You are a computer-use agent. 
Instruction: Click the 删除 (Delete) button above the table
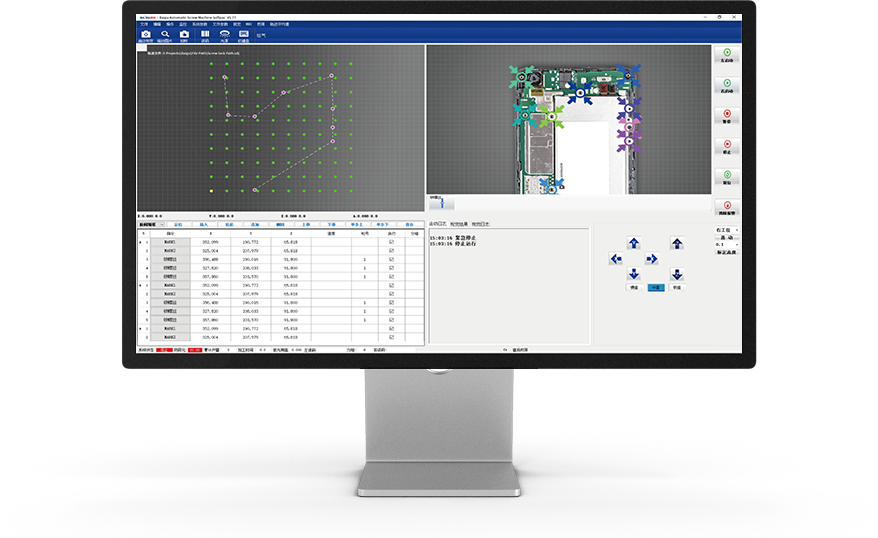[280, 225]
